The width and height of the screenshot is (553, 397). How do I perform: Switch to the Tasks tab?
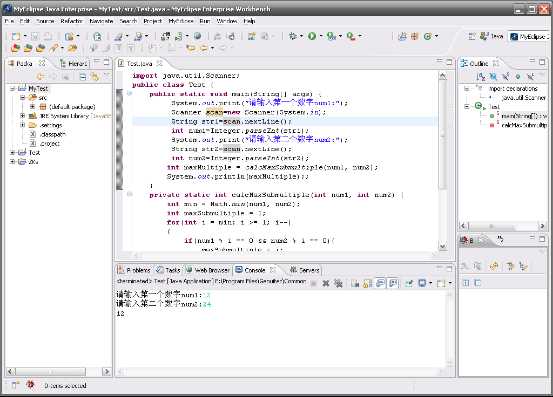[x=169, y=270]
